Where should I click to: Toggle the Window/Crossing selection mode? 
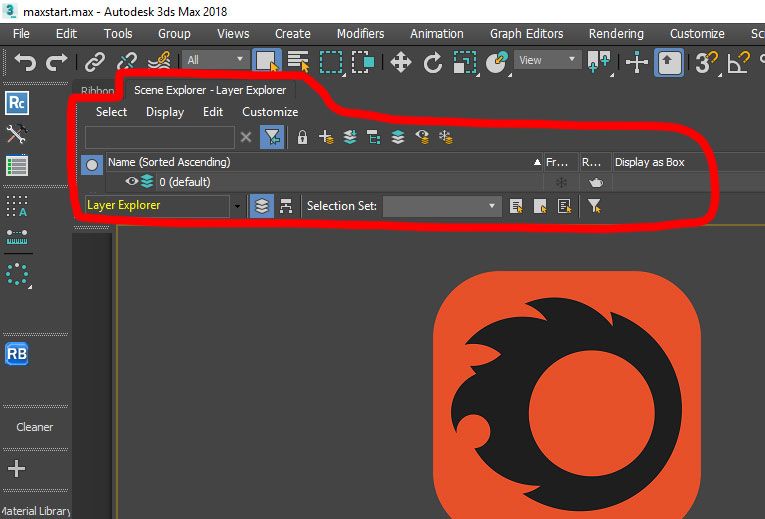point(363,62)
